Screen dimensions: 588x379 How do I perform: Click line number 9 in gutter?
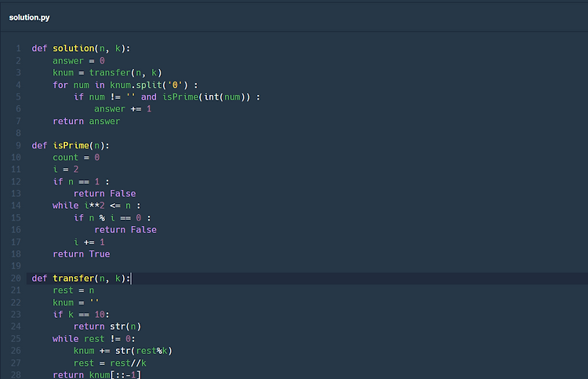18,145
